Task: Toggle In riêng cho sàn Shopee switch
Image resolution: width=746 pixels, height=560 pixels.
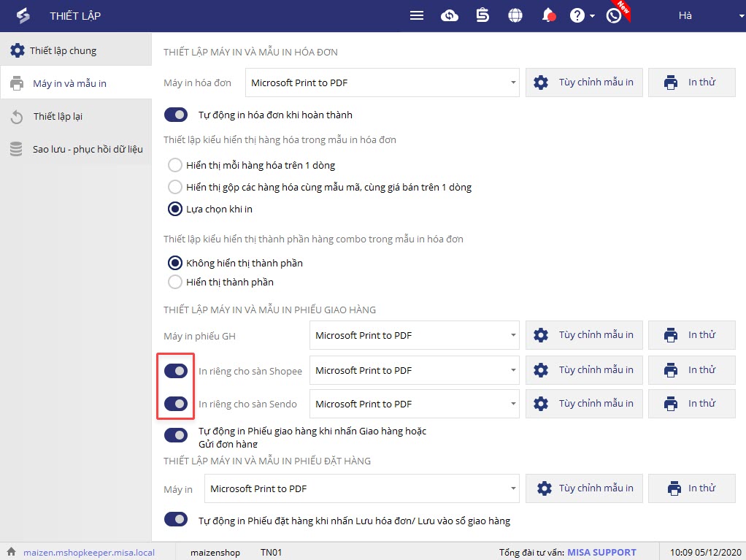Action: pos(176,371)
